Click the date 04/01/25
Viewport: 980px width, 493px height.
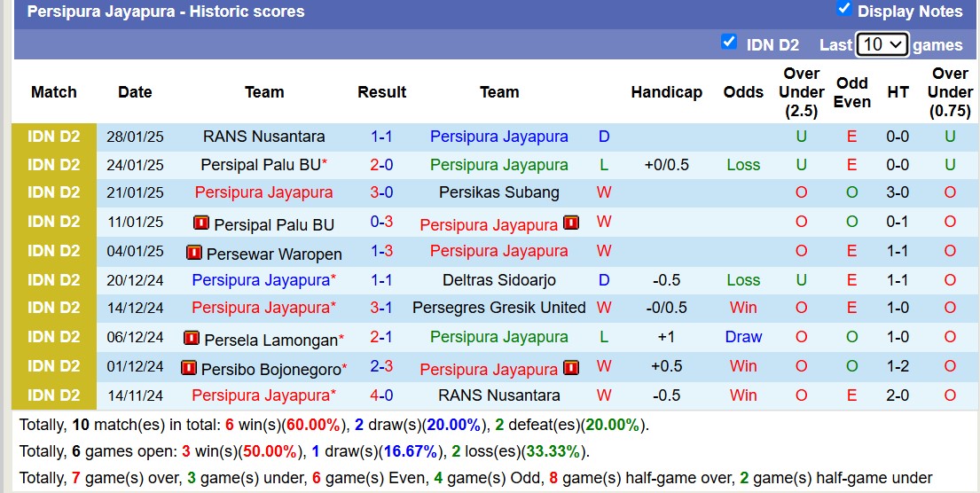135,251
